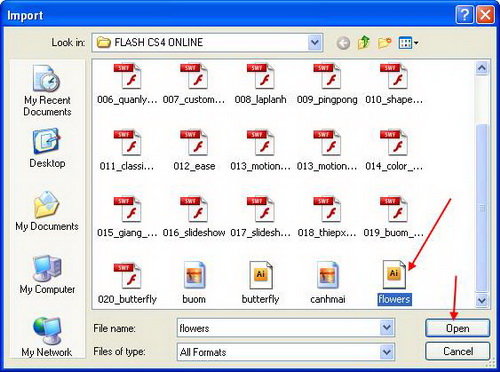Select the 012_ease SWF file icon
The height and width of the screenshot is (372, 500).
194,143
